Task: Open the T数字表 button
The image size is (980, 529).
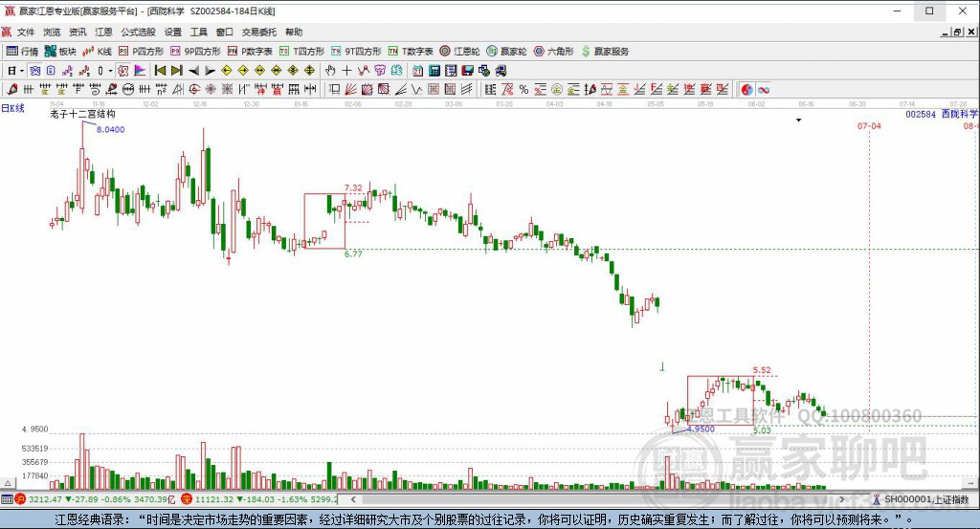Action: [411, 52]
